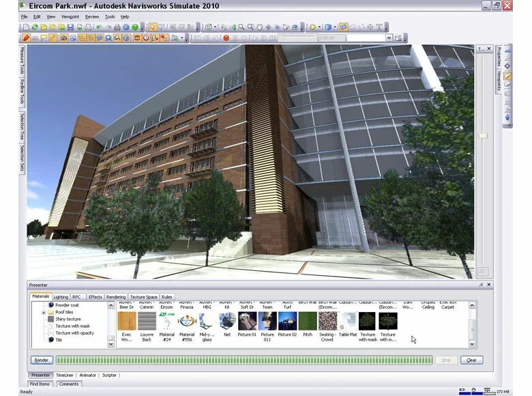This screenshot has width=532, height=396.
Task: Click the blue info Properties icon
Action: (126, 38)
